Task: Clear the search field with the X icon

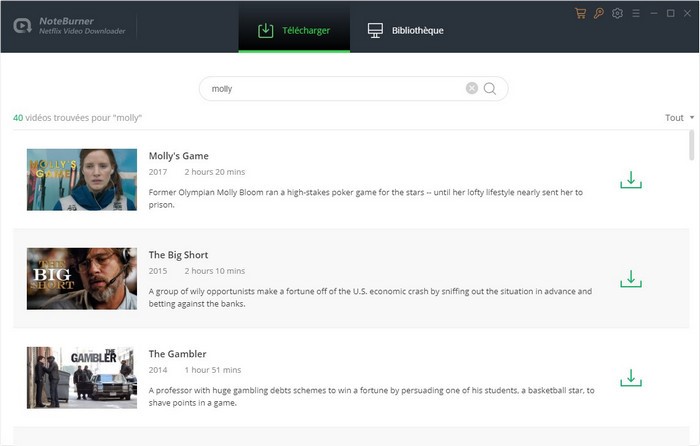Action: (472, 88)
